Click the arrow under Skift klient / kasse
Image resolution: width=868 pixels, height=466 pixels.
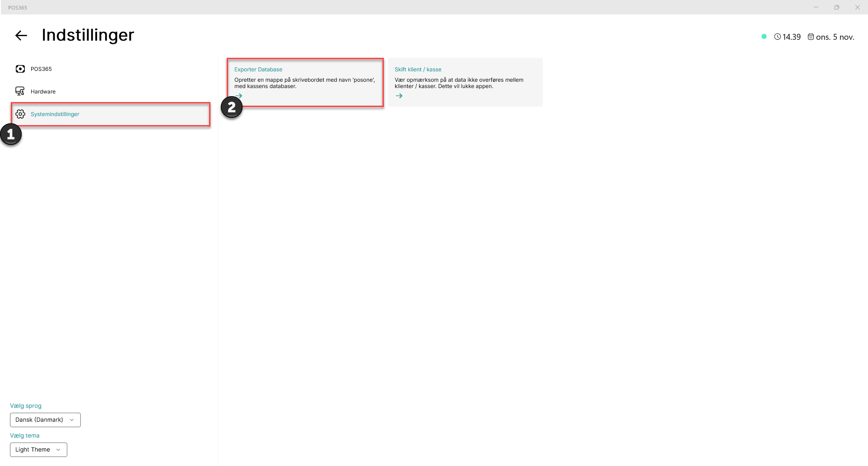coord(399,96)
